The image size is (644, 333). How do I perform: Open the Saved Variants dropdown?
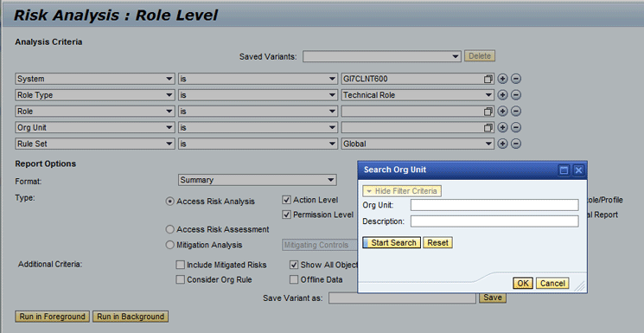[455, 56]
